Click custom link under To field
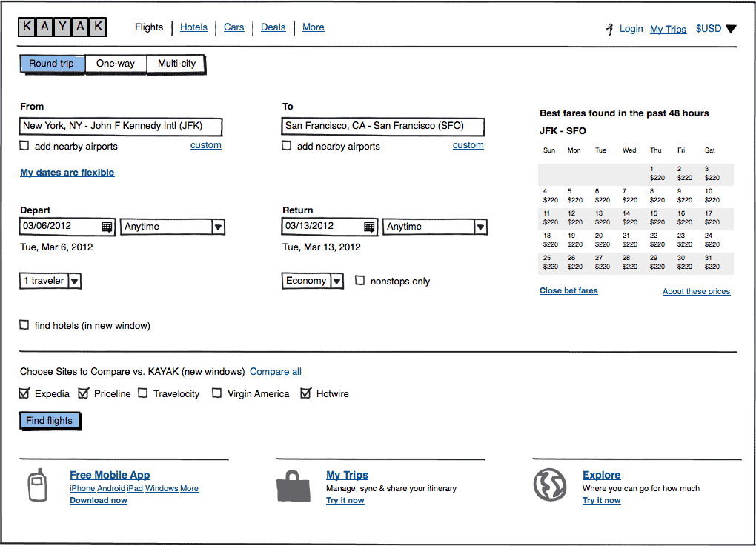 [x=468, y=145]
